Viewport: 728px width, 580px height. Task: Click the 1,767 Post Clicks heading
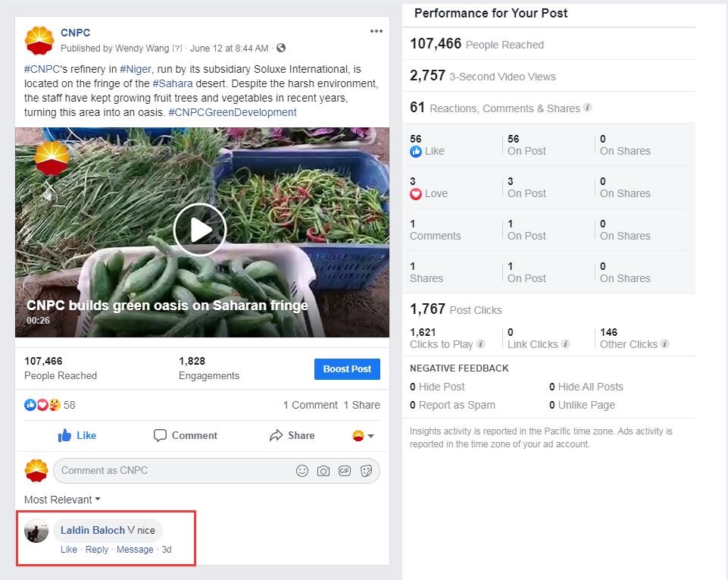coord(456,309)
